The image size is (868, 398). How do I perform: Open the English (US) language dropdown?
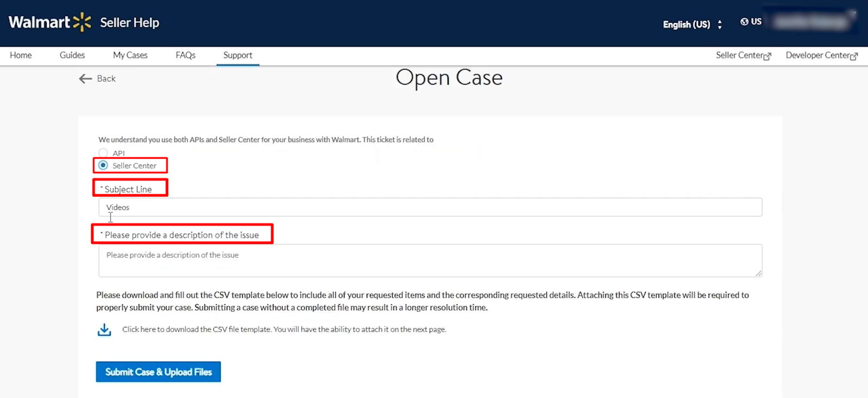click(693, 24)
